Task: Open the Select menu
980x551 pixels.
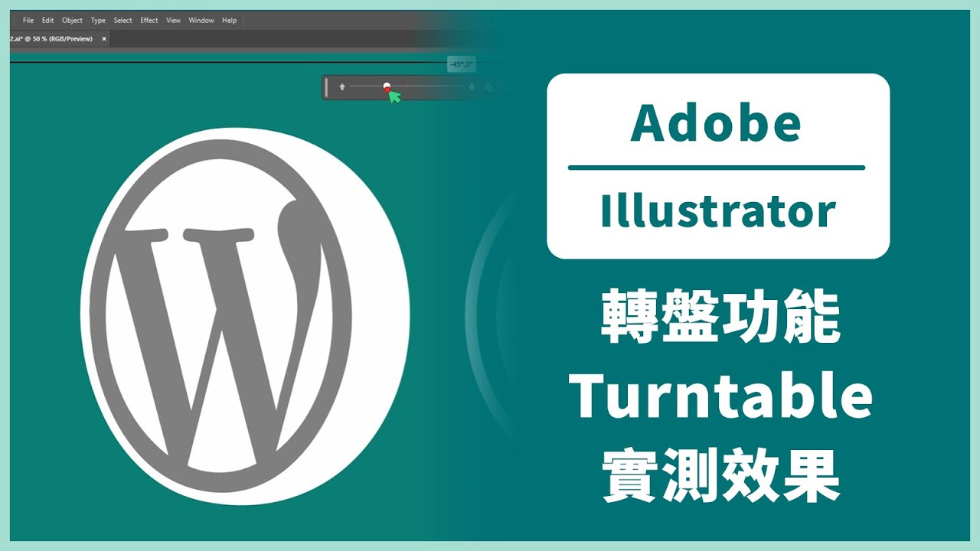Action: coord(122,21)
